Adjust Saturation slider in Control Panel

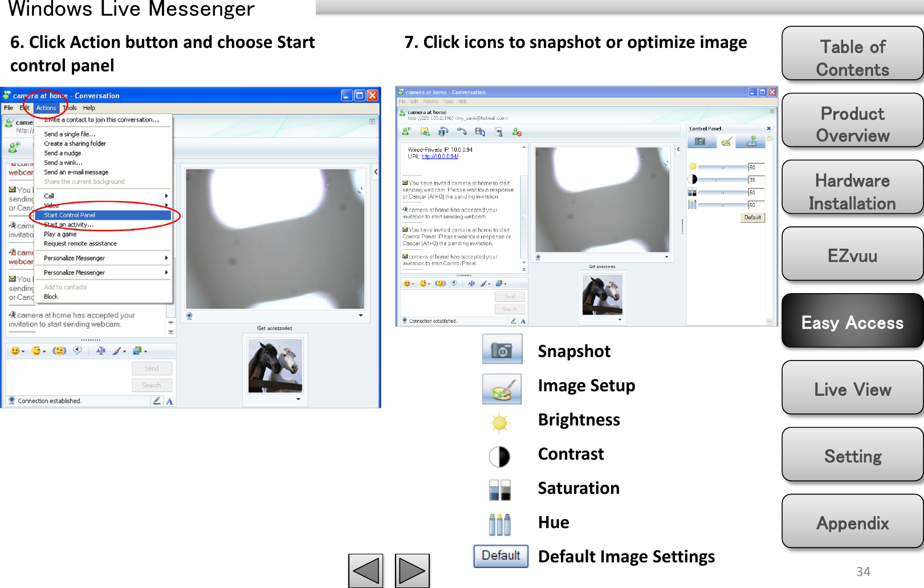(723, 192)
